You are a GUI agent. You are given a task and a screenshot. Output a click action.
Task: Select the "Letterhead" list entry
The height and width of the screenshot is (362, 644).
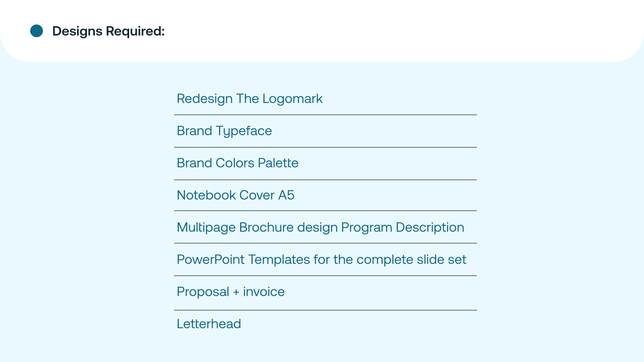(209, 324)
